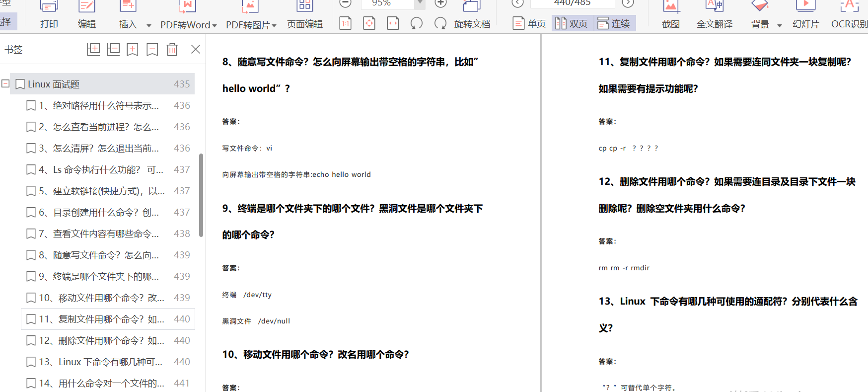The width and height of the screenshot is (868, 392).
Task: Expand all bookmarks in the bookmark panel
Action: pyautogui.click(x=93, y=49)
